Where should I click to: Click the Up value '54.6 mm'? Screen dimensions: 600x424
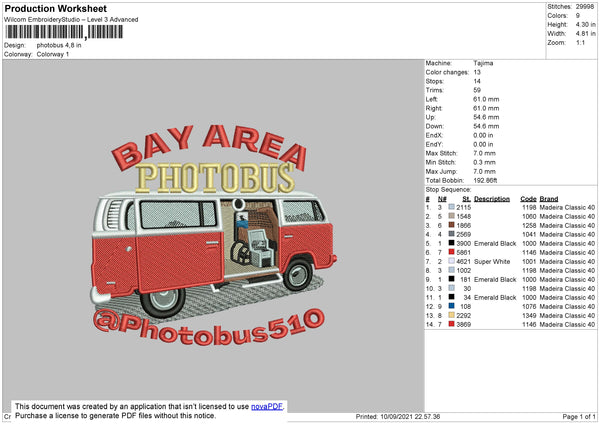(486, 117)
